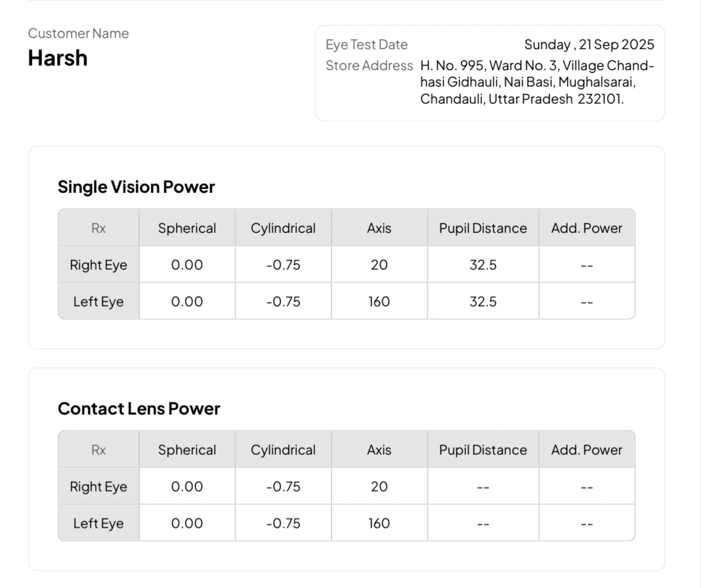Click the Store Address text
701x588 pixels.
coord(537,82)
